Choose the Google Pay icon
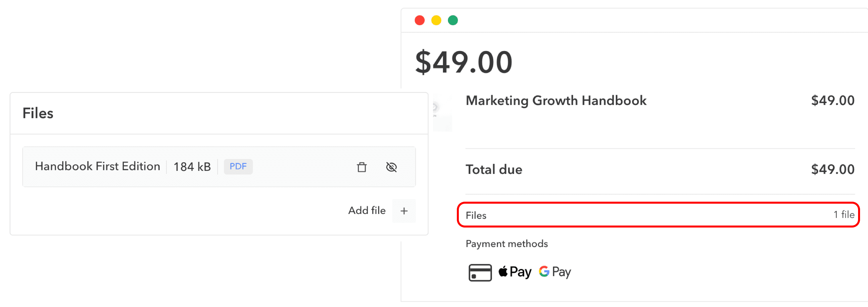 (x=555, y=272)
